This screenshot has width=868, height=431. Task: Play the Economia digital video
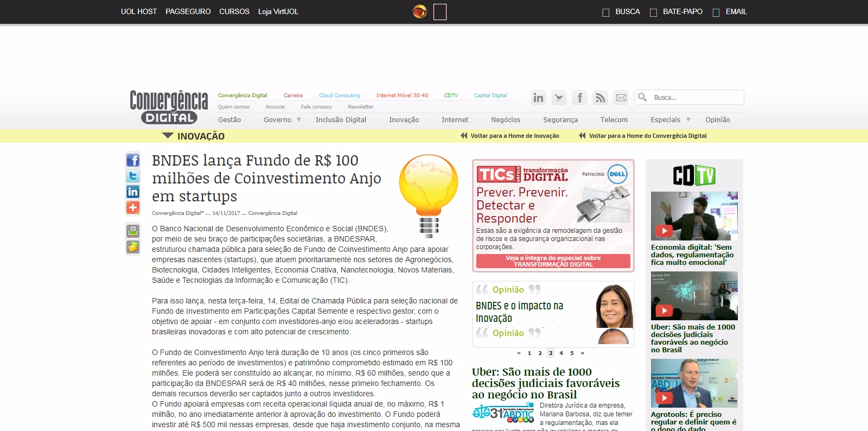click(x=664, y=231)
